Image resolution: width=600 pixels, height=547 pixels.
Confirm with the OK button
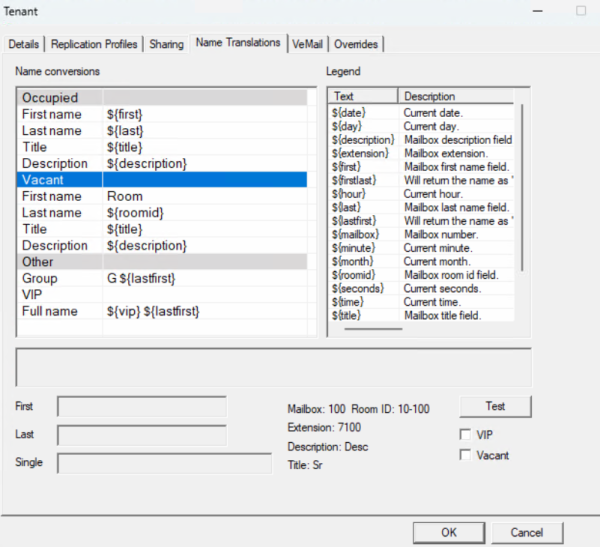[449, 532]
